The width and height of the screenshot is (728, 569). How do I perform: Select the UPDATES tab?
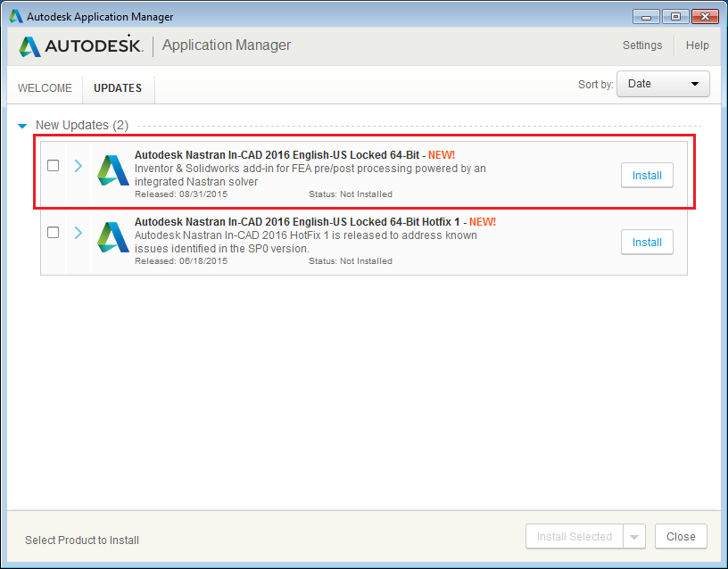coord(118,88)
